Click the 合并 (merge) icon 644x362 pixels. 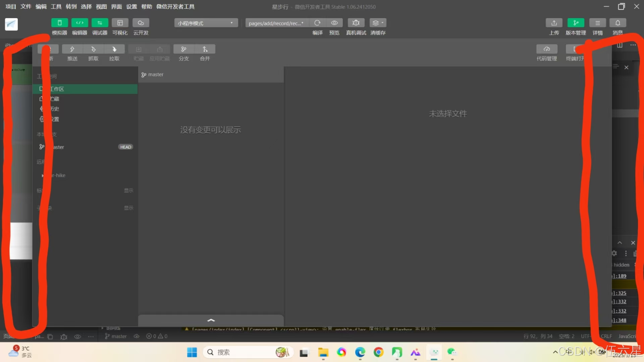205,49
